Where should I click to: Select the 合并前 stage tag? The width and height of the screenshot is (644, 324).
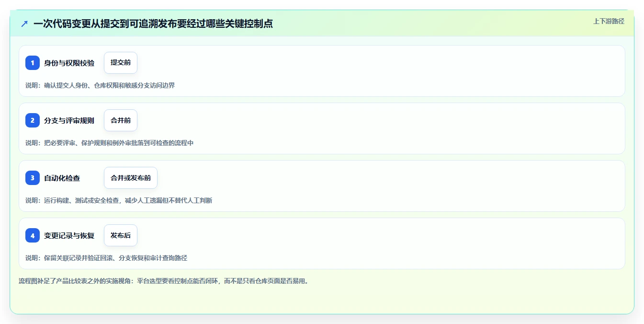pos(121,120)
